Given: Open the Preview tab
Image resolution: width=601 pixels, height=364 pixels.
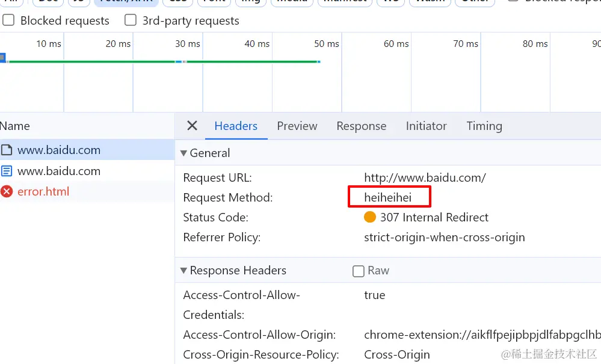Looking at the screenshot, I should [297, 126].
